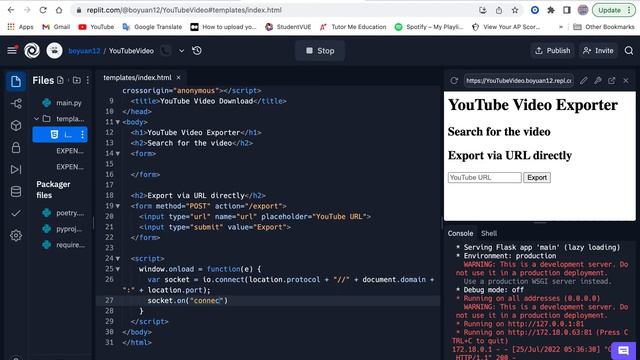Open the Apps grid shortcut
This screenshot has width=640, height=360.
[x=20, y=27]
